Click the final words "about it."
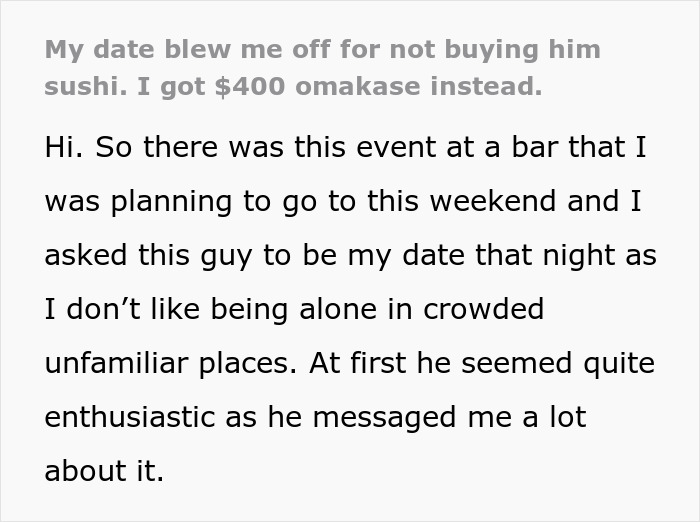Image resolution: width=700 pixels, height=522 pixels. click(x=104, y=471)
